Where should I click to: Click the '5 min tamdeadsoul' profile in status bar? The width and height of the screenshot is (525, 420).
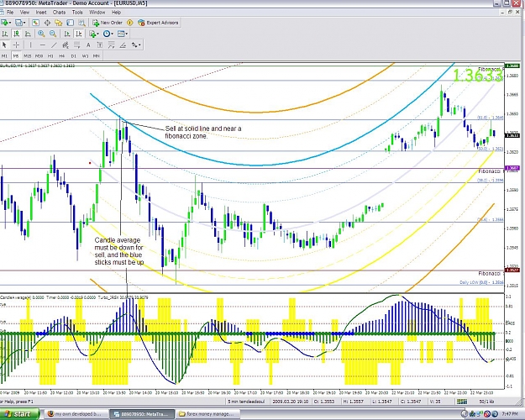[x=246, y=402]
